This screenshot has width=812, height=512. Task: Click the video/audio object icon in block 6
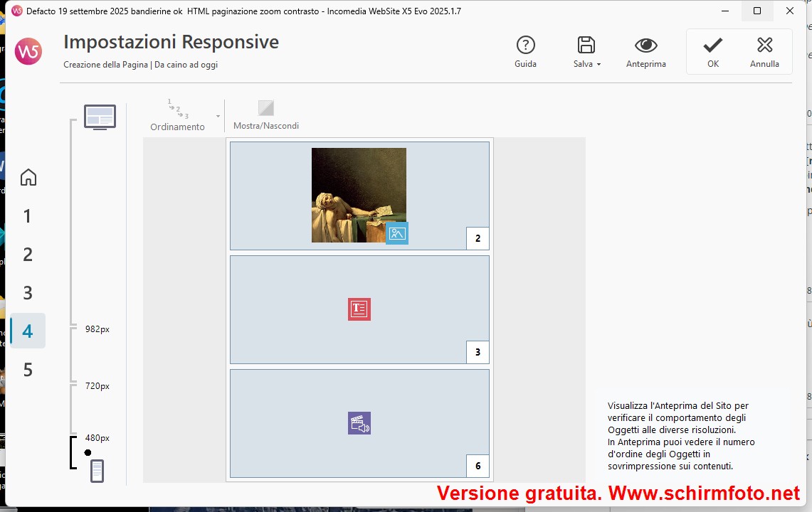point(359,423)
